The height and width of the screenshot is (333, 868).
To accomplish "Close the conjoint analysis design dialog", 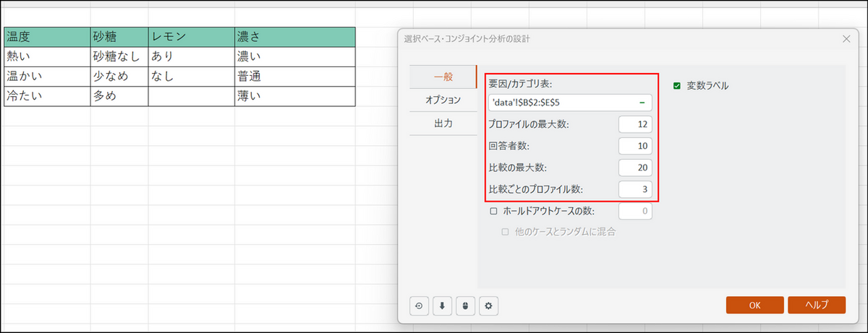I will (x=846, y=38).
